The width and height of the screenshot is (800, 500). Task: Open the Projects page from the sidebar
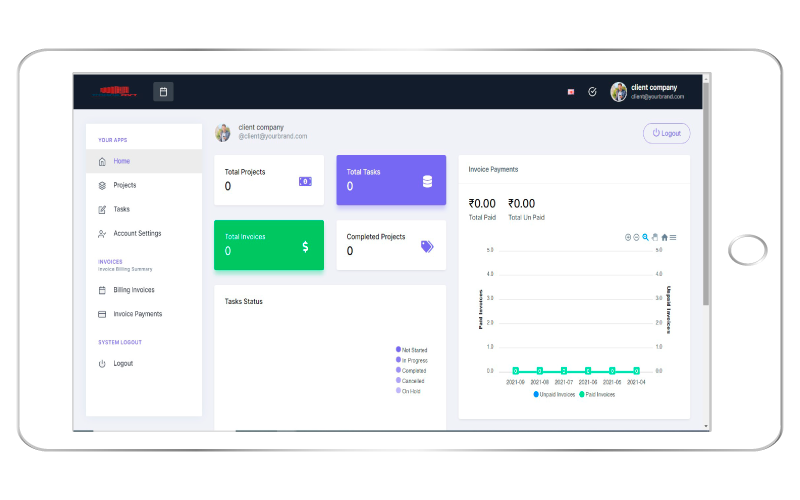[124, 185]
